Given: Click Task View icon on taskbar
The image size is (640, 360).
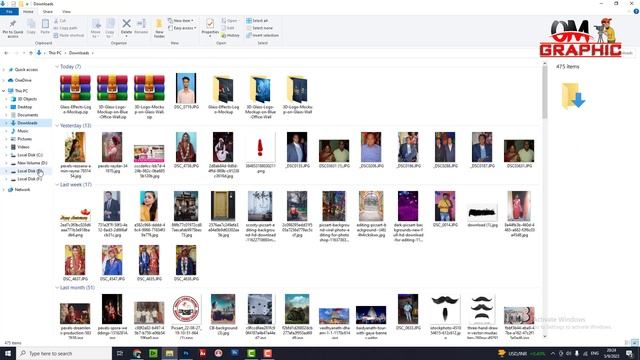Looking at the screenshot, I should click(120, 353).
